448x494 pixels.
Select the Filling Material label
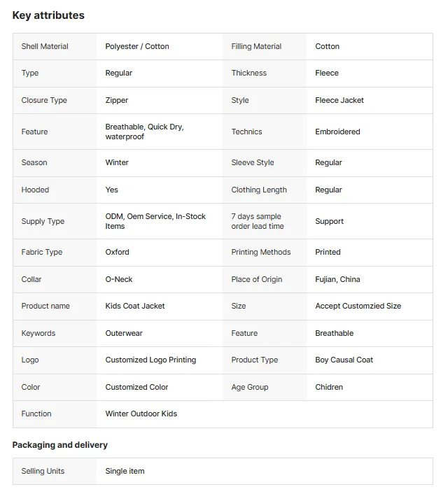coord(256,46)
